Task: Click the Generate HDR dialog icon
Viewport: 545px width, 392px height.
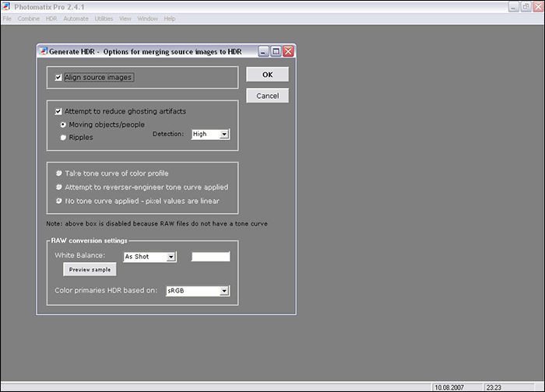Action: click(43, 51)
